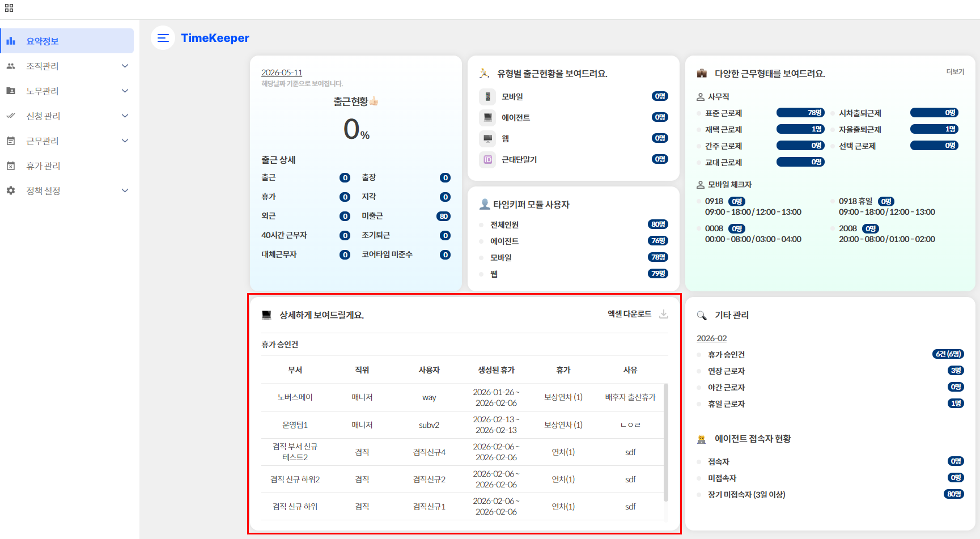
Task: Click the 신청 관리 double-check icon
Action: pyautogui.click(x=11, y=116)
